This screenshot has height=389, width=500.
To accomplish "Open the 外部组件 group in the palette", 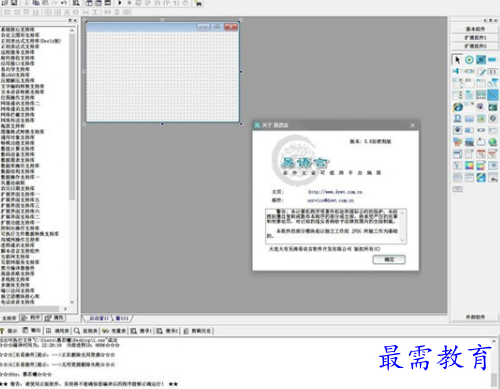I will click(475, 317).
